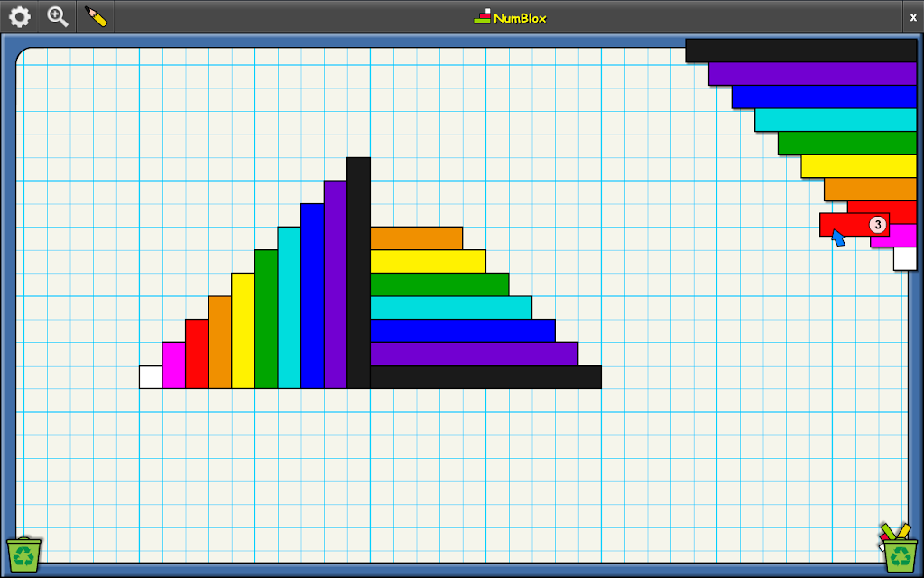Select the horizontal orange rod on grid
This screenshot has height=578, width=924.
click(x=416, y=238)
